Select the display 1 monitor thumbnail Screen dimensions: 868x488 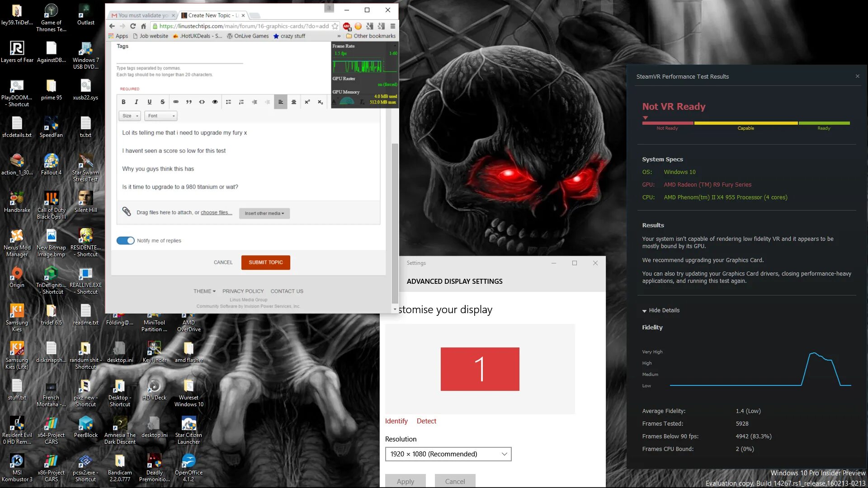pos(480,369)
